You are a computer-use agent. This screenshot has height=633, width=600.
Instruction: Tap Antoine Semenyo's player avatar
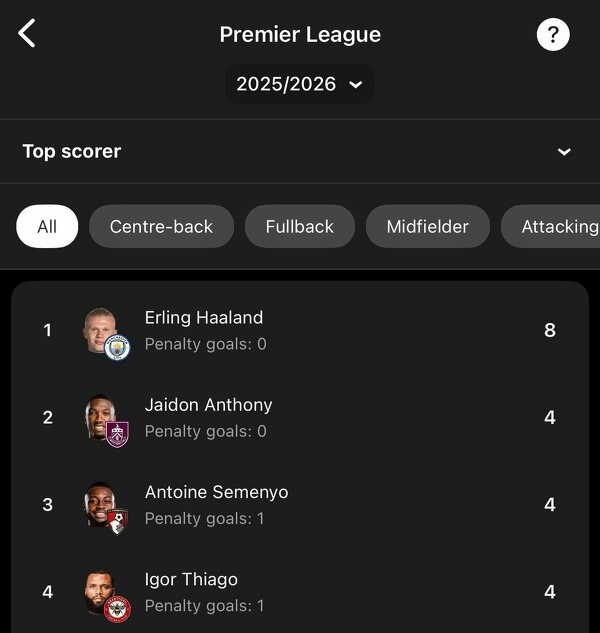[x=100, y=500]
